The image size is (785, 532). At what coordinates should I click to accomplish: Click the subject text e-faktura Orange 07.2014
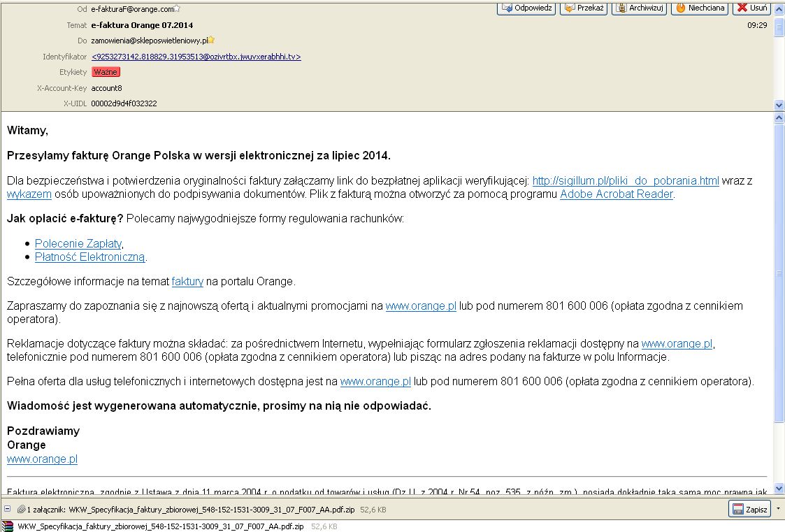(142, 25)
